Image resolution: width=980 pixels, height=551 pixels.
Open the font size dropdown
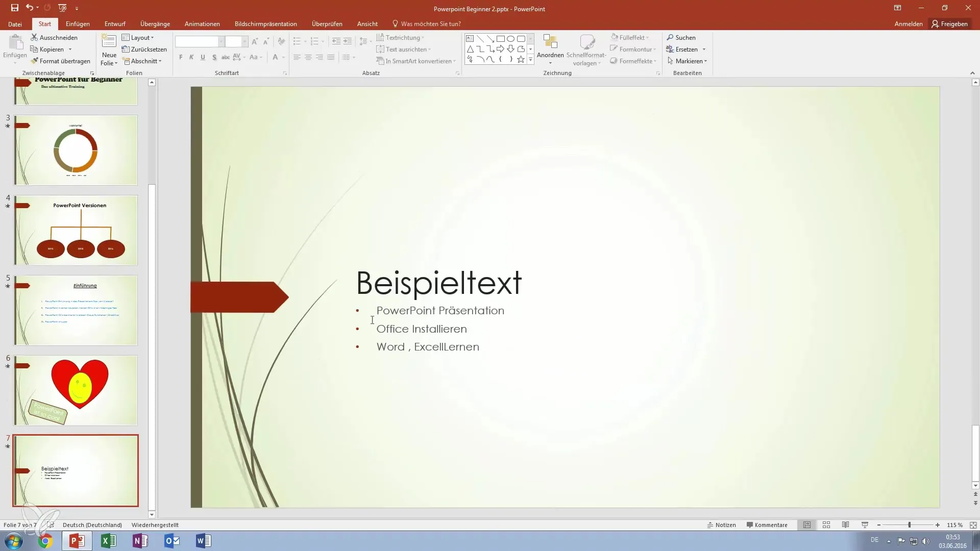click(244, 42)
